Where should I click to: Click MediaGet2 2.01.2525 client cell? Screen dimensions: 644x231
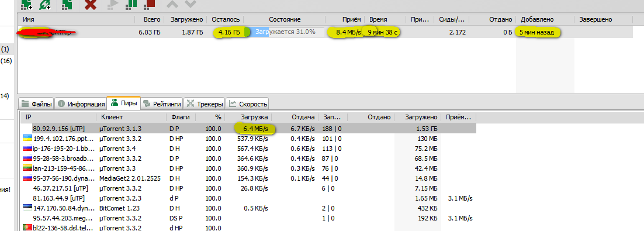pos(130,178)
